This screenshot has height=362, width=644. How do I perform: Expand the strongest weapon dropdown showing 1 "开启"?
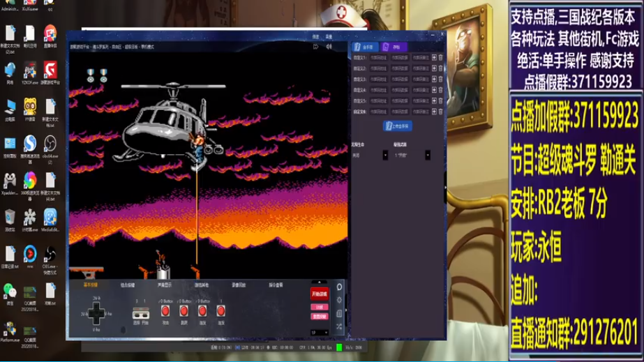(428, 156)
